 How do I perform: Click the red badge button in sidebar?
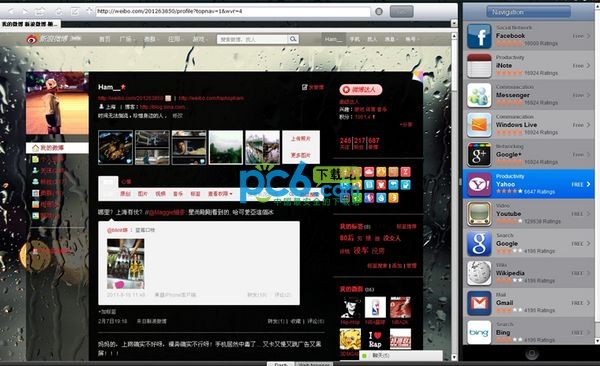point(360,90)
